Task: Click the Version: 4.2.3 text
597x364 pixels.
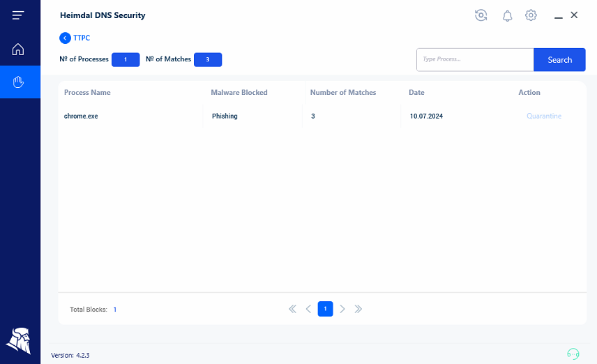Action: [70, 355]
